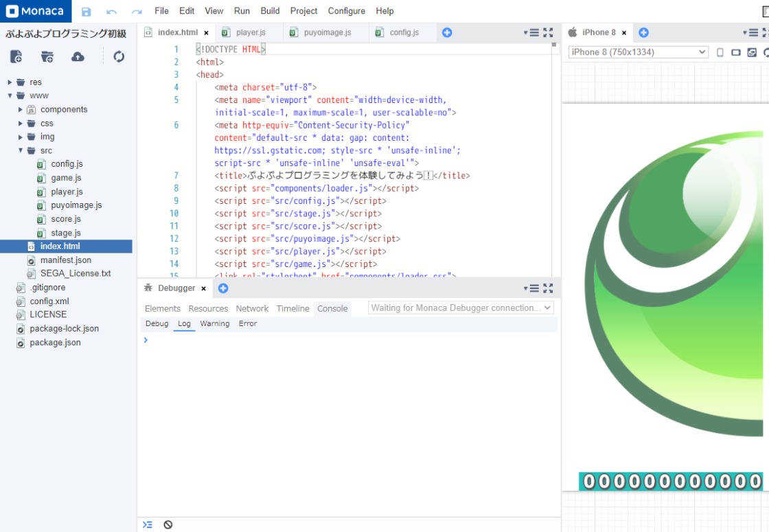
Task: Close the Debugger tab
Action: coord(203,288)
